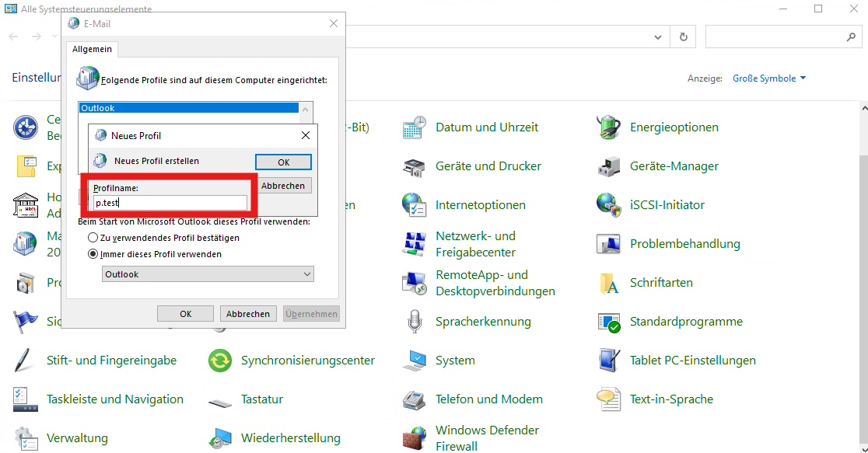This screenshot has height=453, width=868.
Task: Select 'Zu verwendendes Profil bestätigen' radio
Action: point(93,238)
